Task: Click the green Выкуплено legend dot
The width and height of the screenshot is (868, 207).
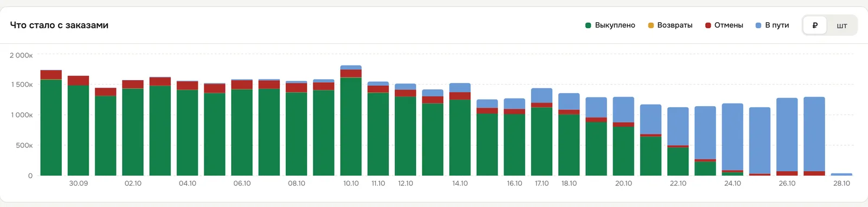Action: [x=588, y=25]
